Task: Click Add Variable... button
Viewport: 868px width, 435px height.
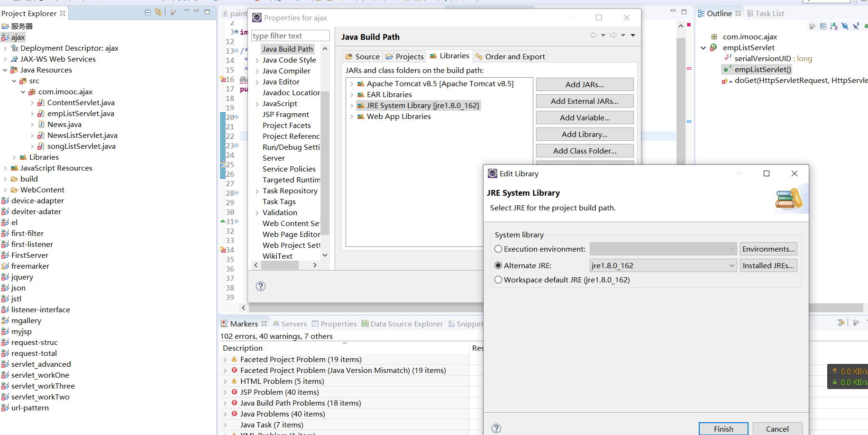Action: [585, 118]
